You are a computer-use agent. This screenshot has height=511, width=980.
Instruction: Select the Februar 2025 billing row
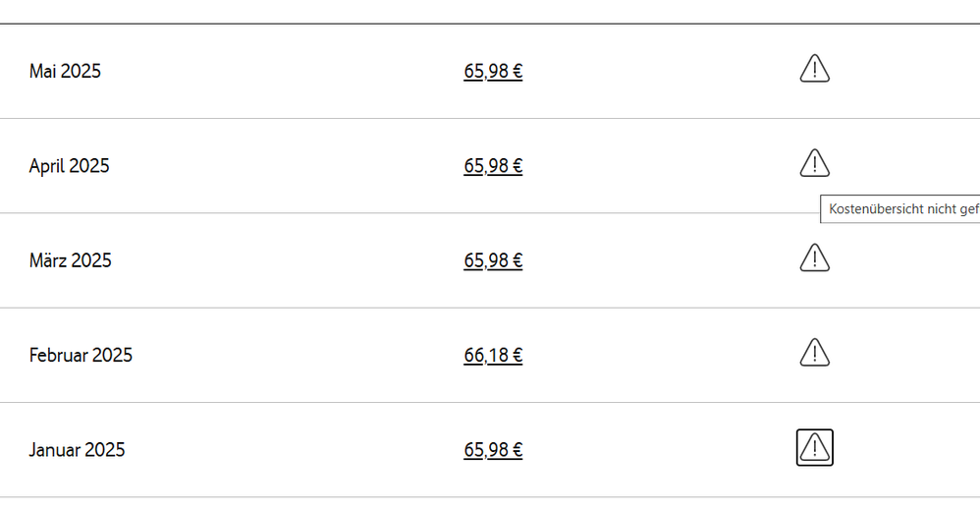295,356
